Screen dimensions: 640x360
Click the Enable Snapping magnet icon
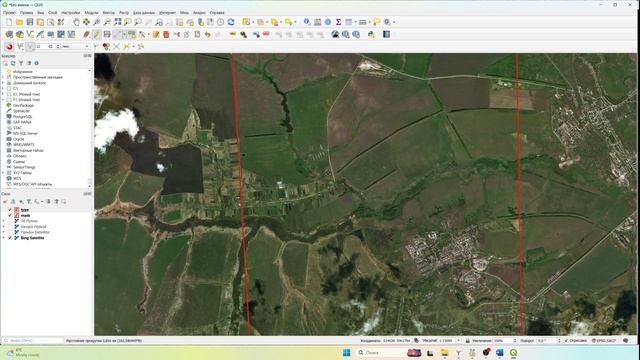click(x=9, y=47)
